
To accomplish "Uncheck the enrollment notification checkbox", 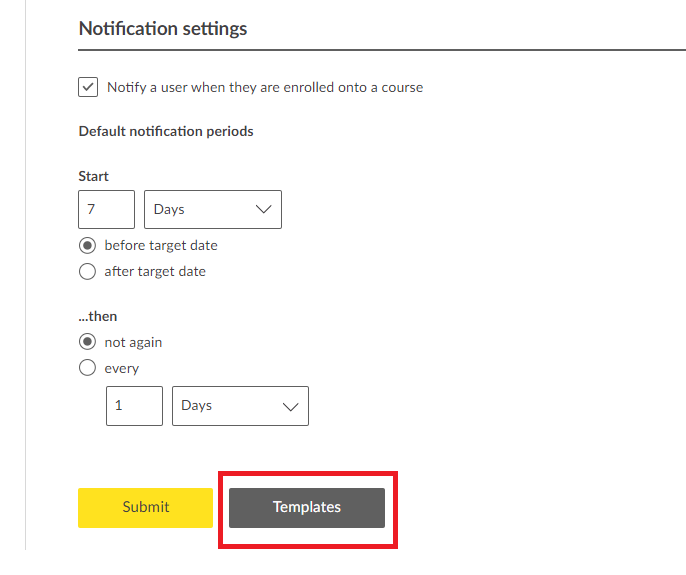I will coord(88,87).
